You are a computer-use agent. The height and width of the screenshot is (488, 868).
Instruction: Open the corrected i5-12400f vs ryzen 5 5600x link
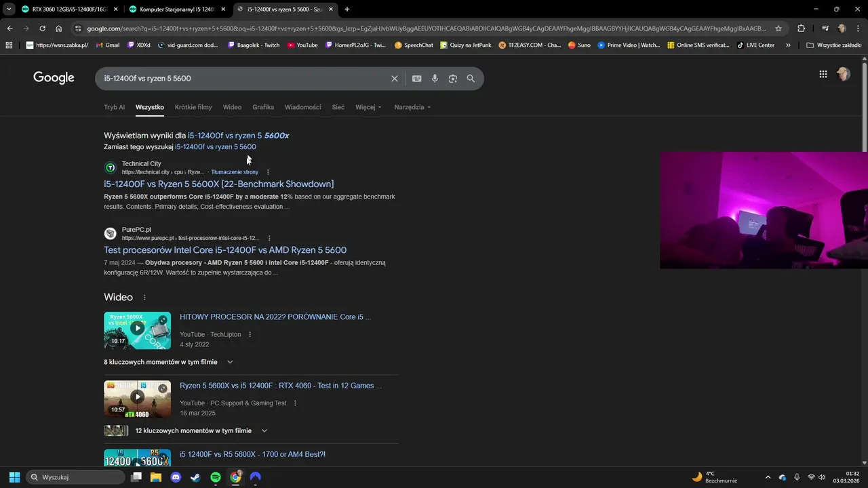point(238,136)
